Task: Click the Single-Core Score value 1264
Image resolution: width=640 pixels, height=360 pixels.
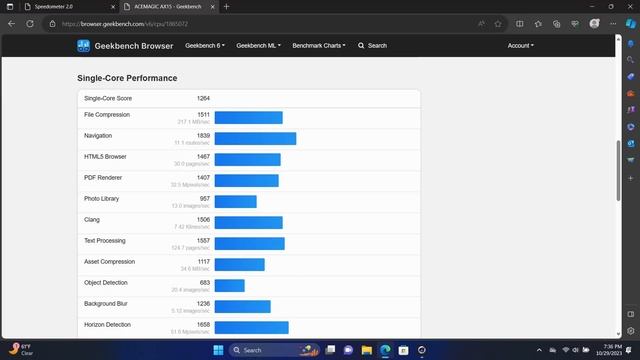Action: [x=203, y=98]
